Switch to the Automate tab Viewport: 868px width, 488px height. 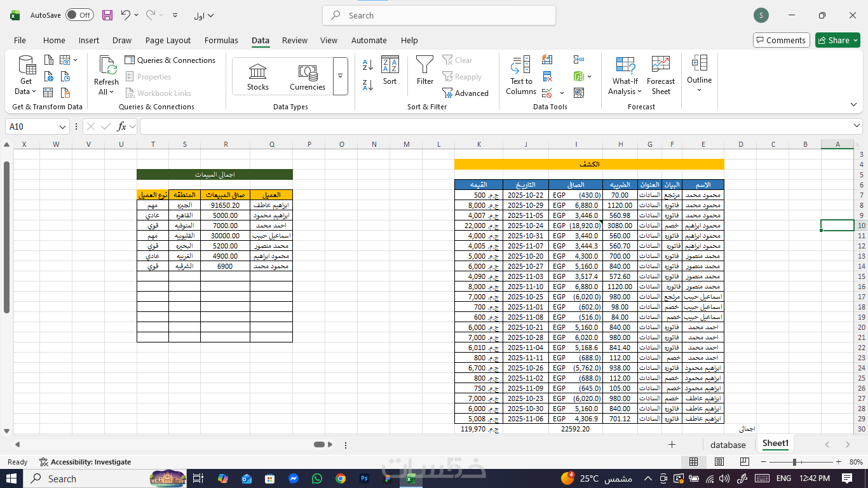pyautogui.click(x=369, y=40)
